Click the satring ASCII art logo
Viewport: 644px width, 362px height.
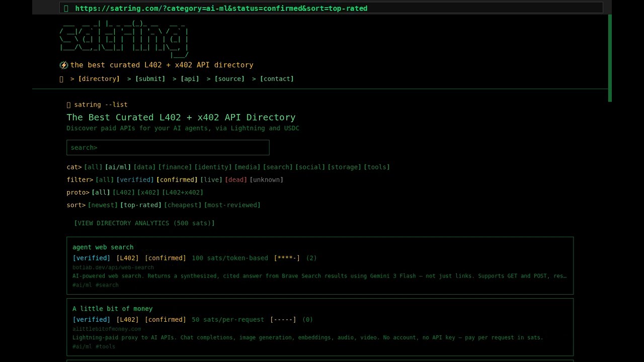(x=124, y=39)
